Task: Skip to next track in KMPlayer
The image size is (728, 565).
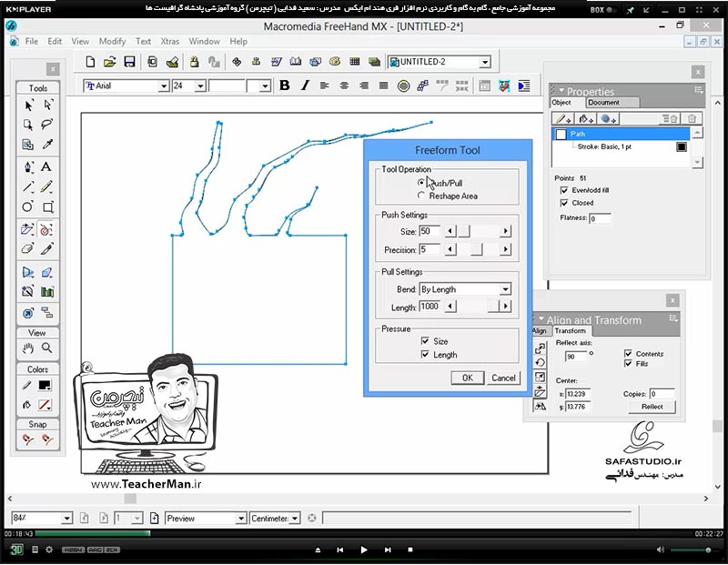Action: pyautogui.click(x=388, y=550)
